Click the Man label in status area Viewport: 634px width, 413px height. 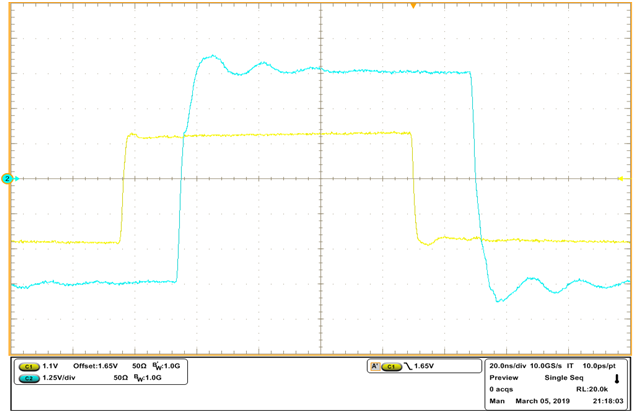pos(497,401)
